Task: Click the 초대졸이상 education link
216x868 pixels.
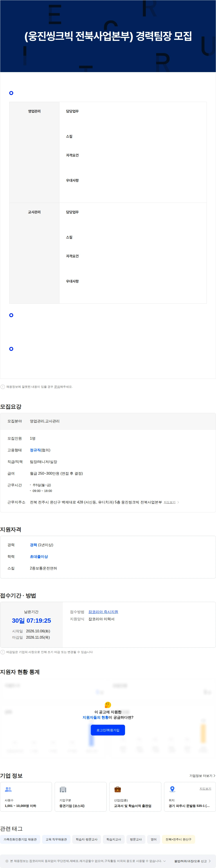Action: click(39, 557)
